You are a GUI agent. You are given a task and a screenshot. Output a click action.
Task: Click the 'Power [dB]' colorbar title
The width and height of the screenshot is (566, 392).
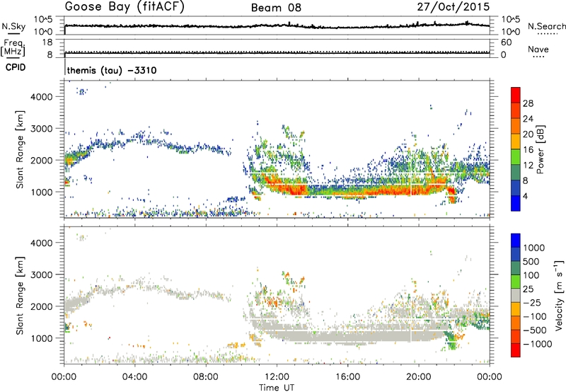coord(540,149)
